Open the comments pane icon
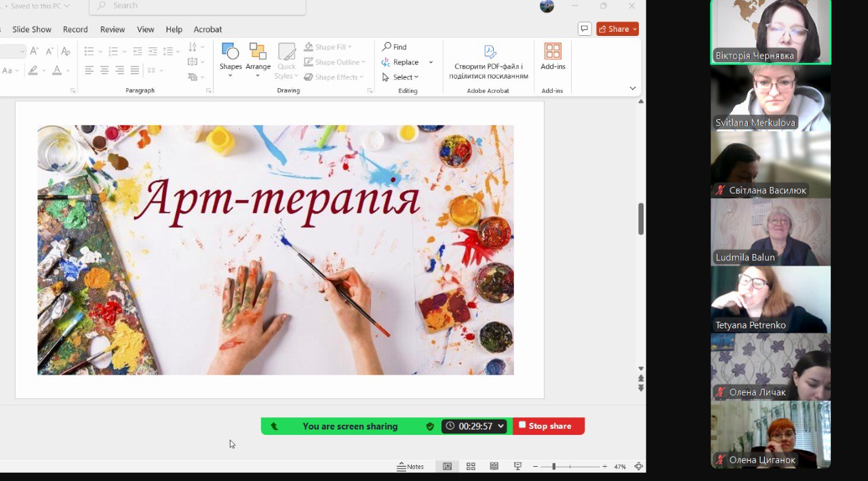 coord(584,28)
